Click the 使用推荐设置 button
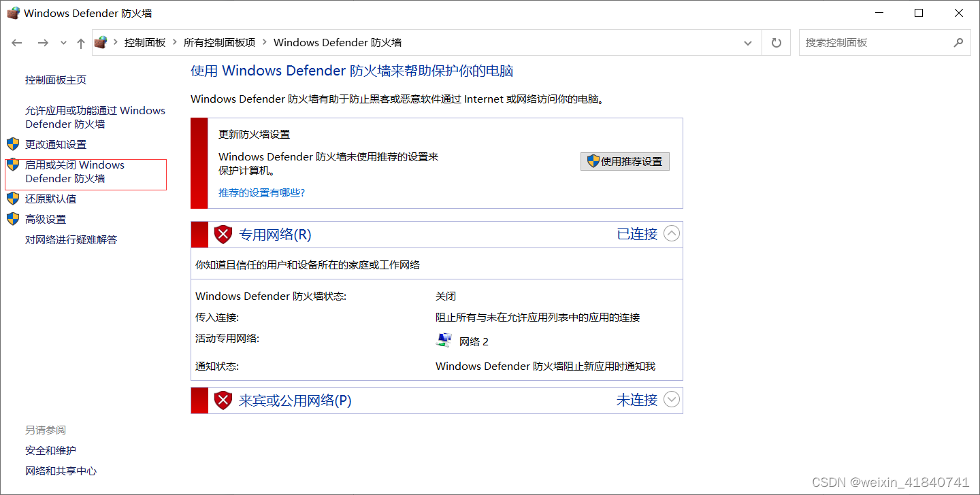 625,161
